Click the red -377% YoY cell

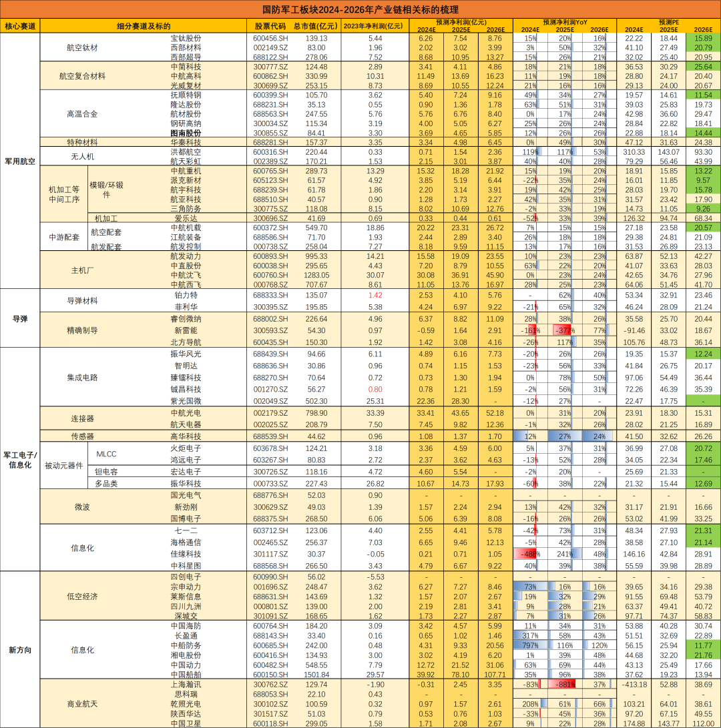pos(565,330)
